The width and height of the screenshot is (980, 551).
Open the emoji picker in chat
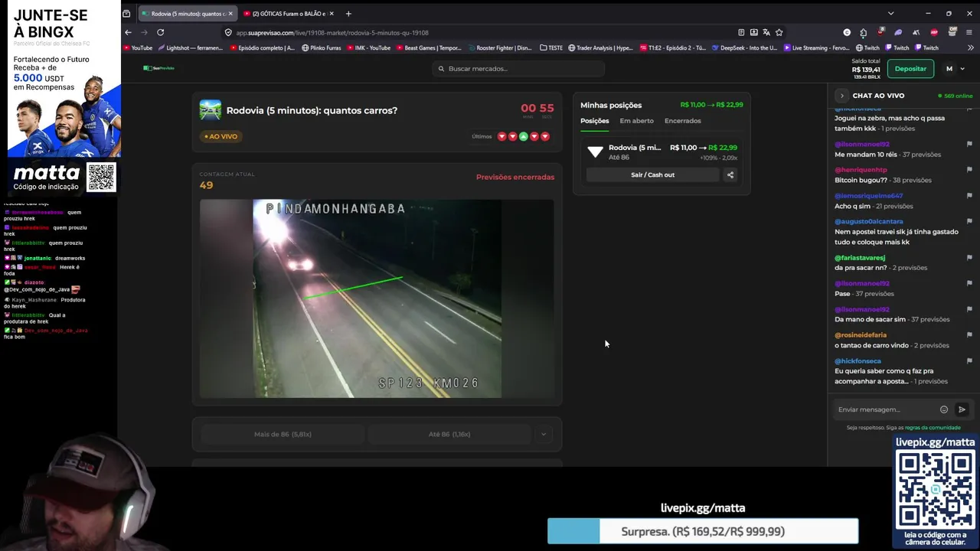click(x=944, y=409)
